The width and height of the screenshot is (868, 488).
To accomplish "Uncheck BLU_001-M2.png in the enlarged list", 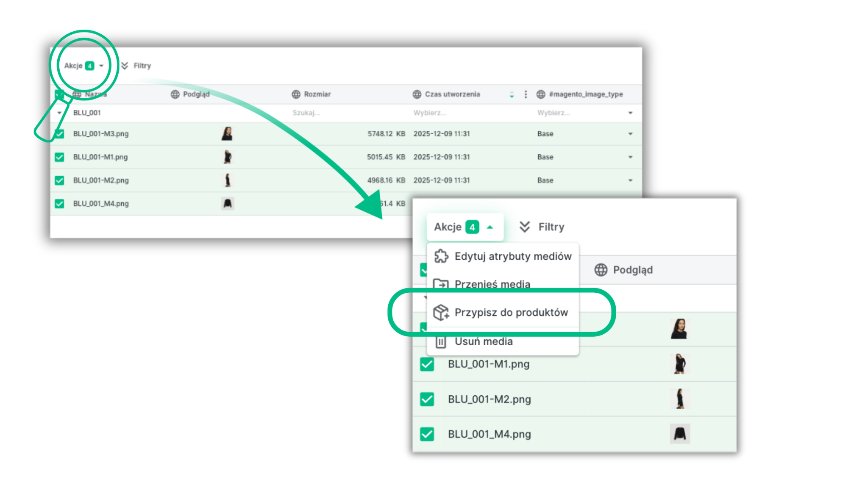I will tap(427, 399).
